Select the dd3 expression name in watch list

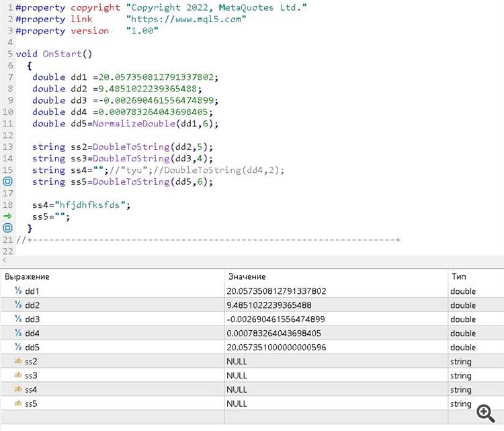(x=32, y=319)
